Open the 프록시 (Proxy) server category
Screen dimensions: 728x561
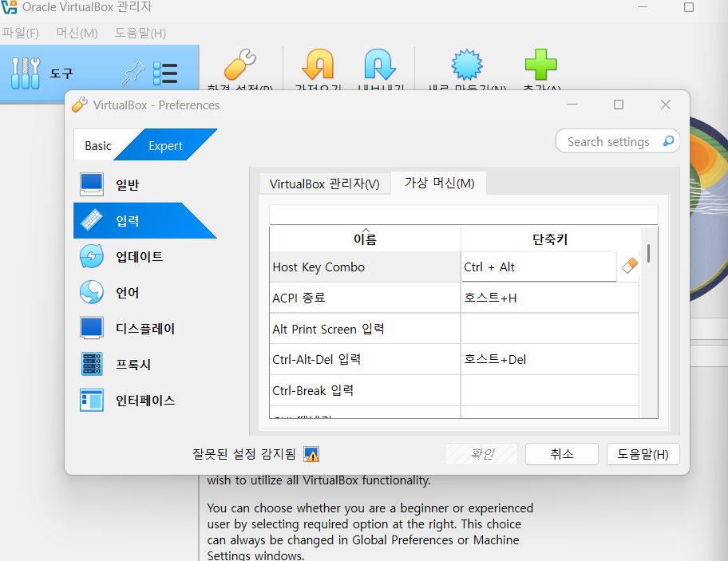click(x=144, y=364)
